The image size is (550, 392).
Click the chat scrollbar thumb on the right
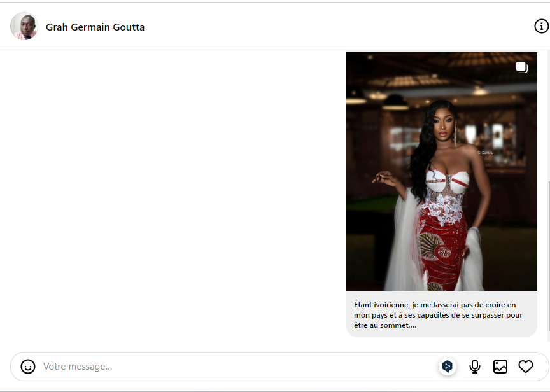(549, 256)
